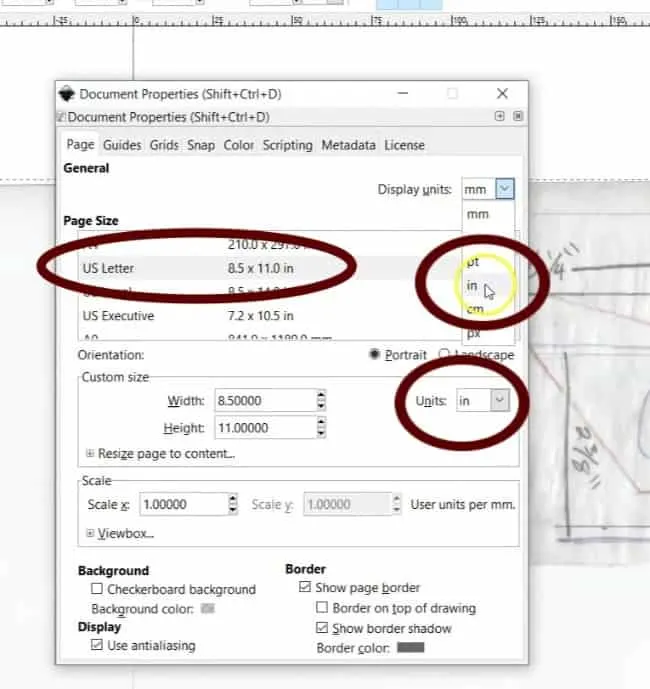Open the Display units dropdown arrow

505,189
